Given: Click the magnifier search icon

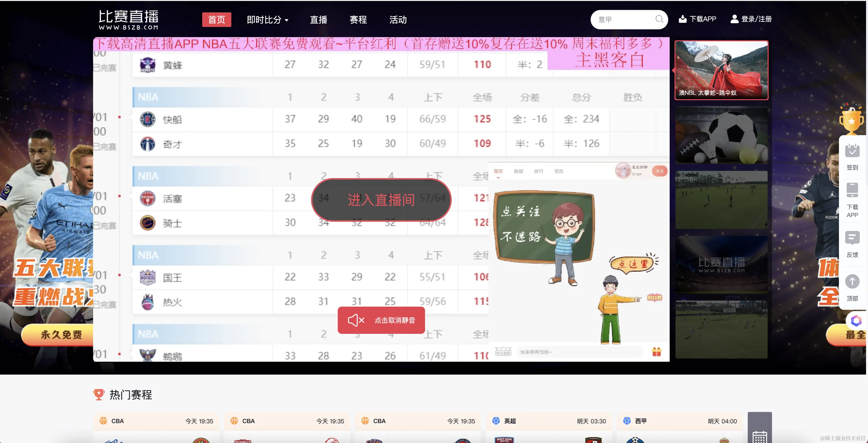Looking at the screenshot, I should (659, 19).
